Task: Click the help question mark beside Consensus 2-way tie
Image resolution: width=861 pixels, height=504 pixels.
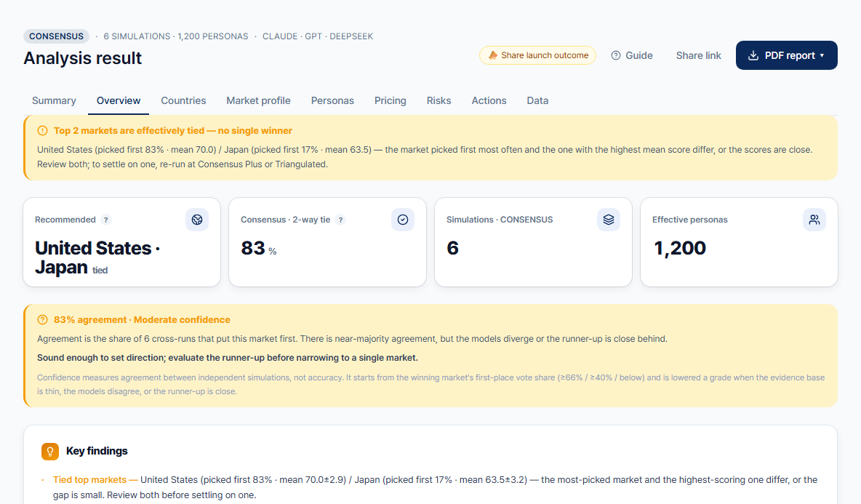Action: click(340, 220)
